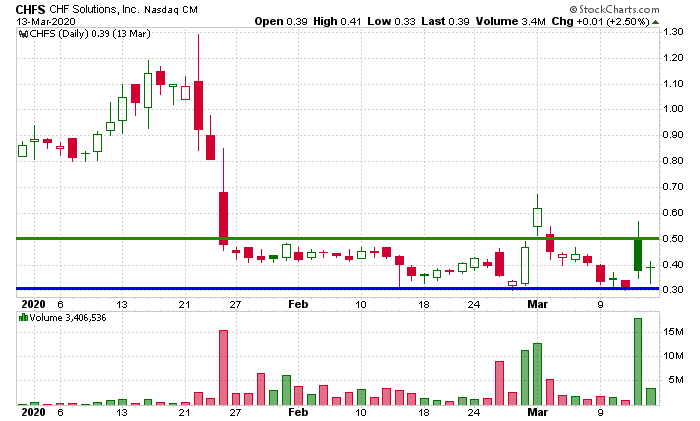Click the 2020 label under the volume panel
This screenshot has width=700, height=421.
(x=33, y=412)
